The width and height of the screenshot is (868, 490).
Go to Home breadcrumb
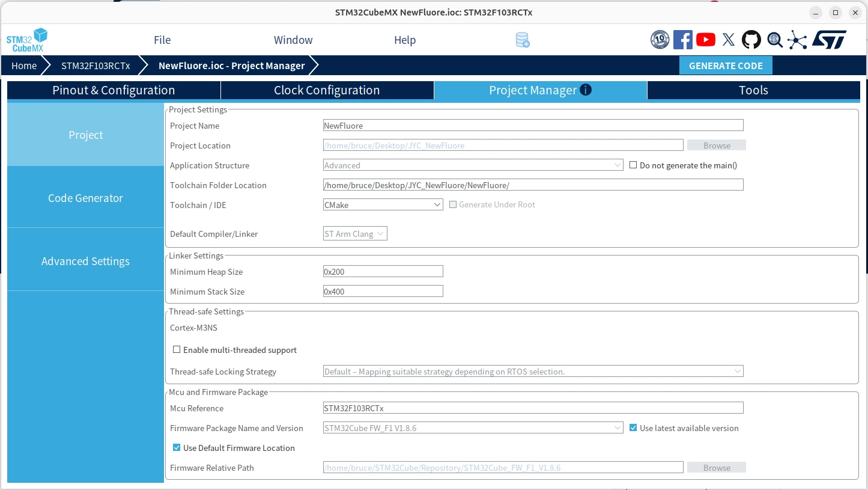click(x=24, y=66)
